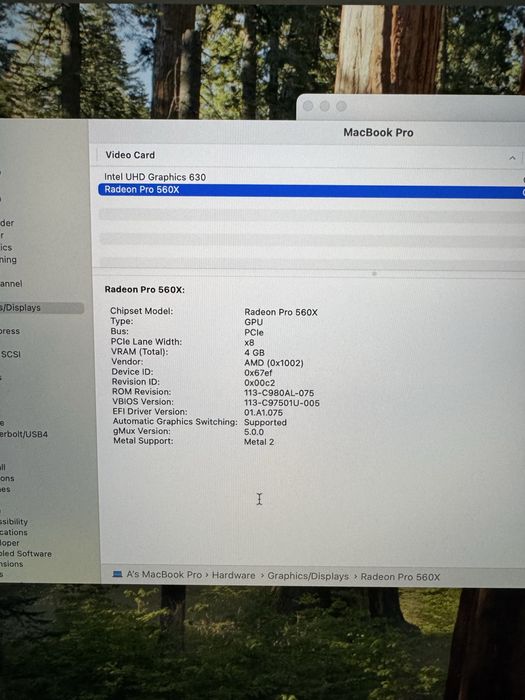Click the Bus value PCIe
Image resolution: width=525 pixels, height=700 pixels.
tap(254, 333)
